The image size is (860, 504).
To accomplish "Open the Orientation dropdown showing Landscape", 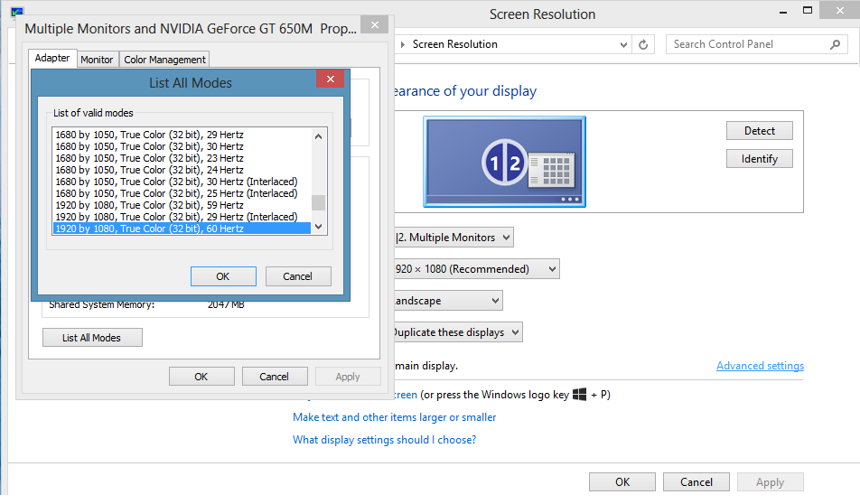I will [448, 301].
